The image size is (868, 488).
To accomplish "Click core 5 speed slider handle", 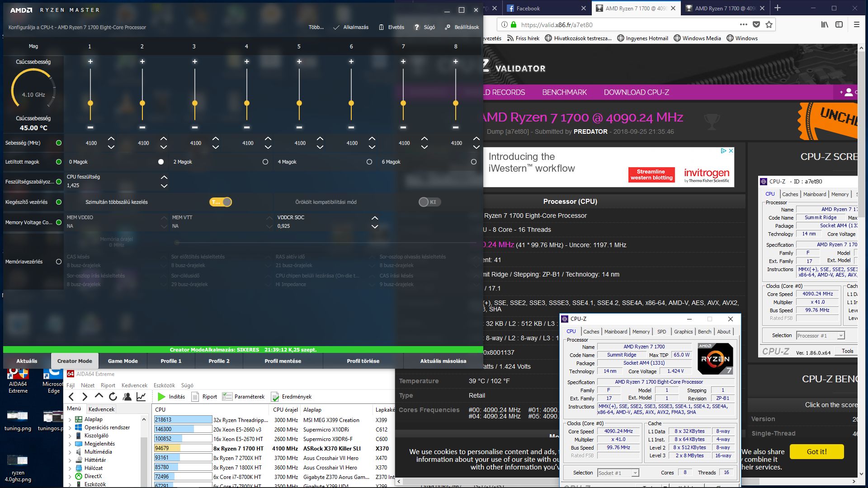I will point(299,103).
